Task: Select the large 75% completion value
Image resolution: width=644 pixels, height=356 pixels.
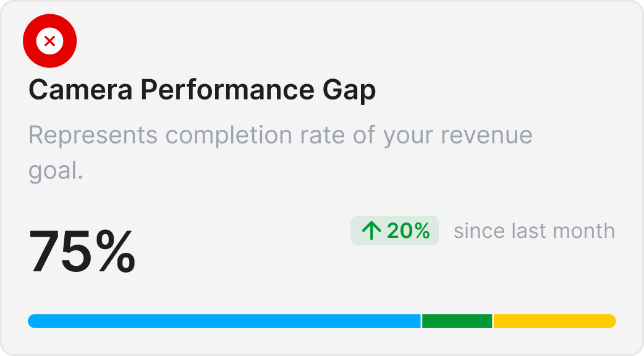Action: (x=82, y=252)
